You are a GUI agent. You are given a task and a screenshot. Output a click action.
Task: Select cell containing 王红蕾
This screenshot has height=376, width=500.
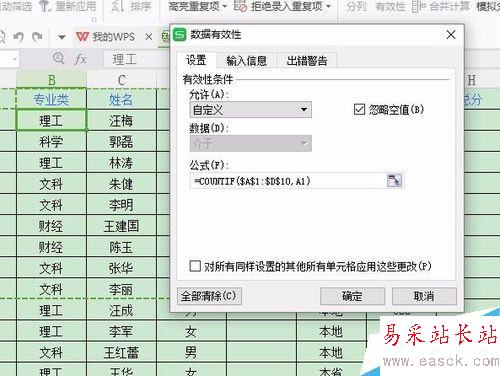pos(121,353)
